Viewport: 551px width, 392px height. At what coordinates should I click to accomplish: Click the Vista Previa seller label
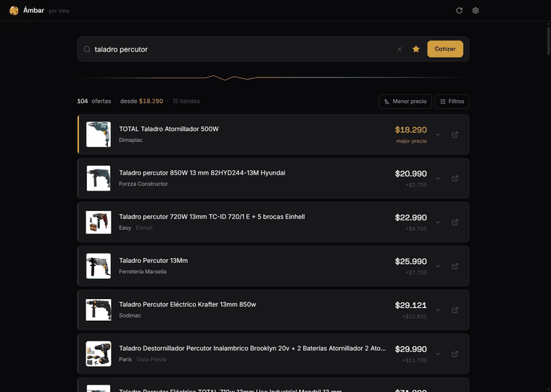pyautogui.click(x=151, y=359)
